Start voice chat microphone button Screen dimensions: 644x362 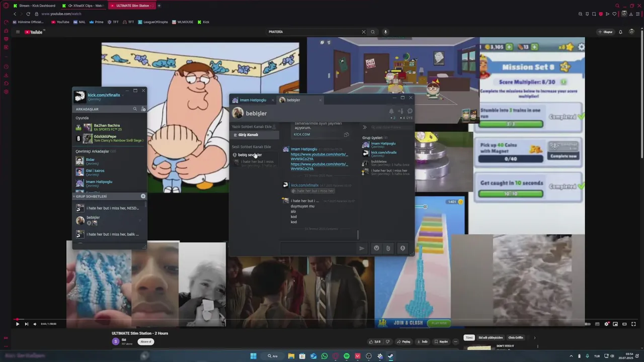pos(403,248)
